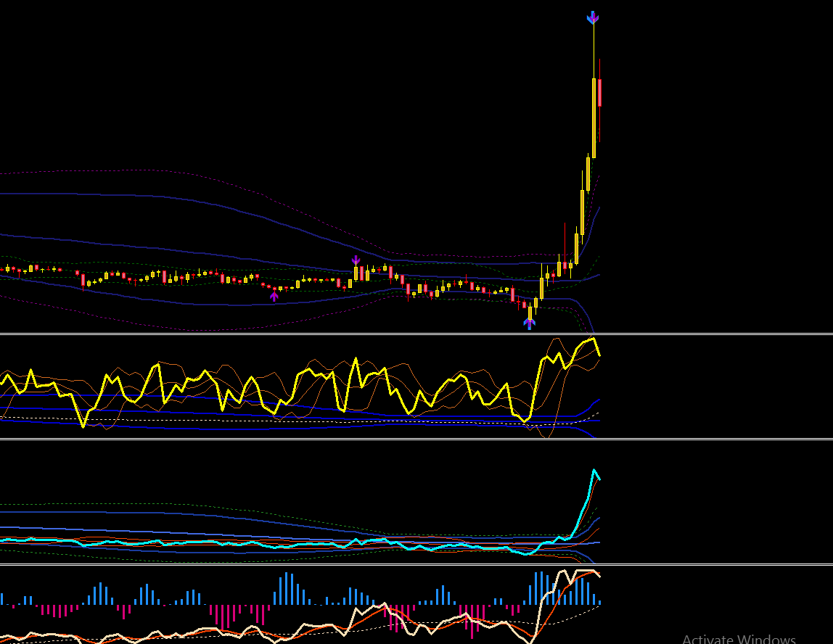The image size is (833, 644).
Task: Select the purple up arrow below mid-chart candles
Action: 274,296
